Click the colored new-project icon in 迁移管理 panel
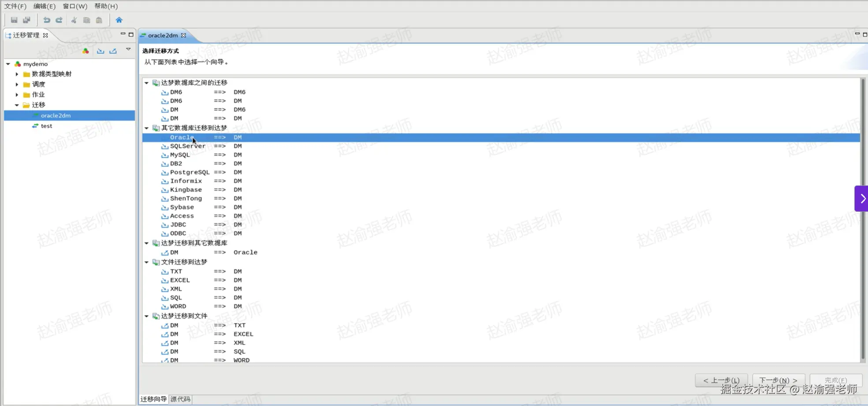868x406 pixels. point(86,51)
